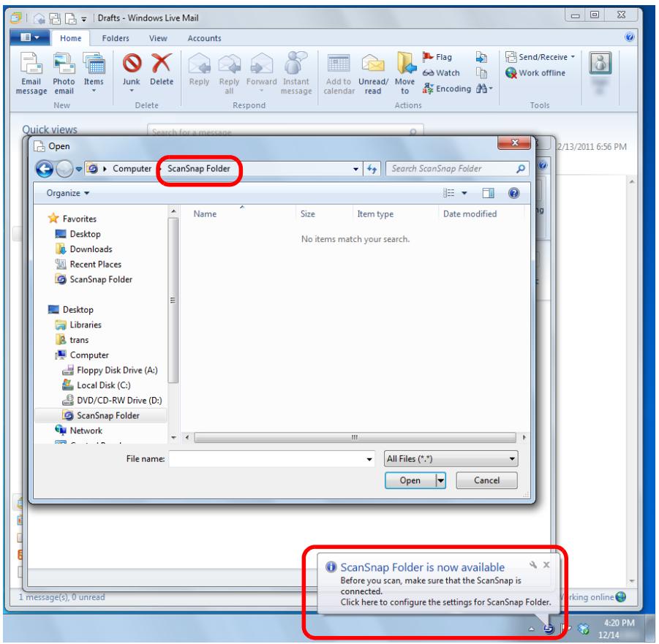Click the Open button
The width and height of the screenshot is (659, 644).
coord(410,480)
